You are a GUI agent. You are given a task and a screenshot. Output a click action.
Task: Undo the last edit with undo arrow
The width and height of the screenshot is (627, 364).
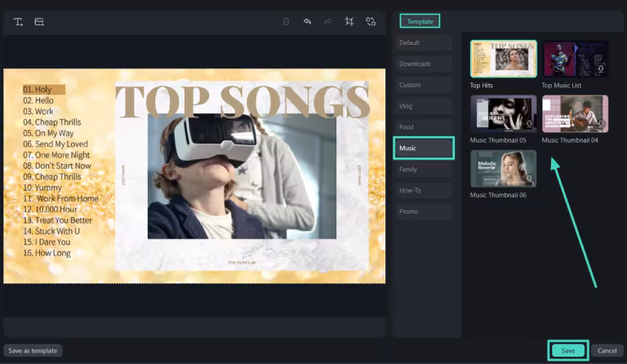307,21
